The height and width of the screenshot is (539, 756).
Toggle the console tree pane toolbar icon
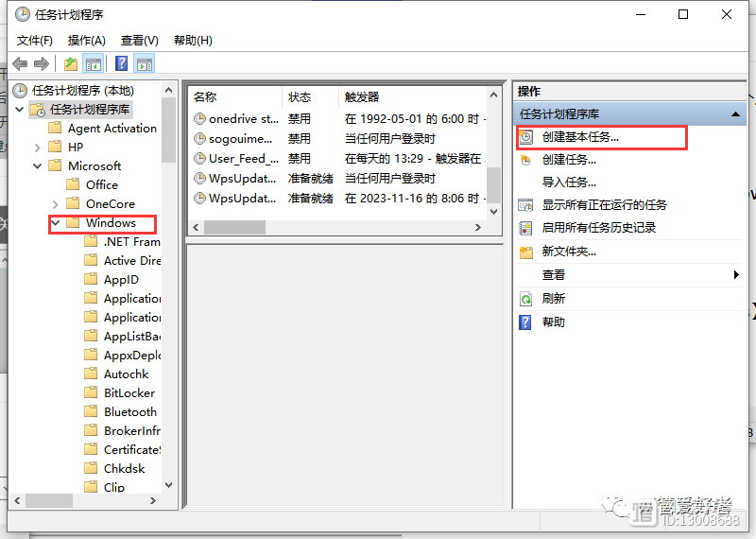tap(94, 63)
